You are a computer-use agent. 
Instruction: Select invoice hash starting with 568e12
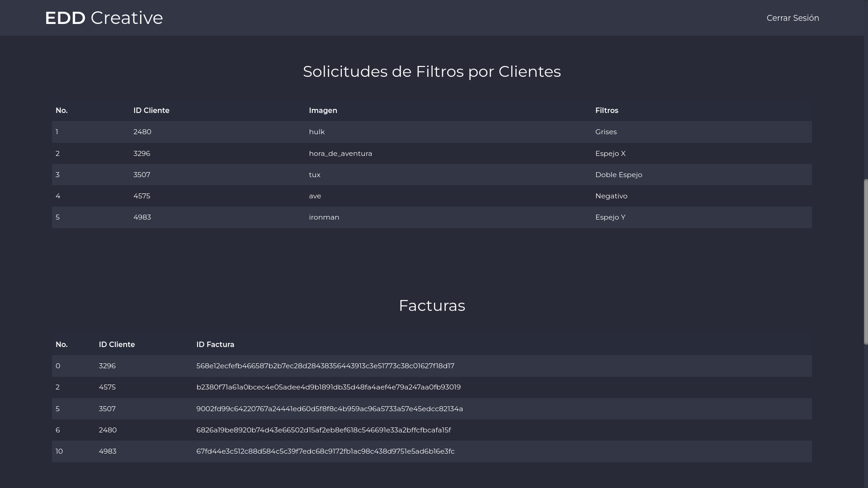point(325,366)
